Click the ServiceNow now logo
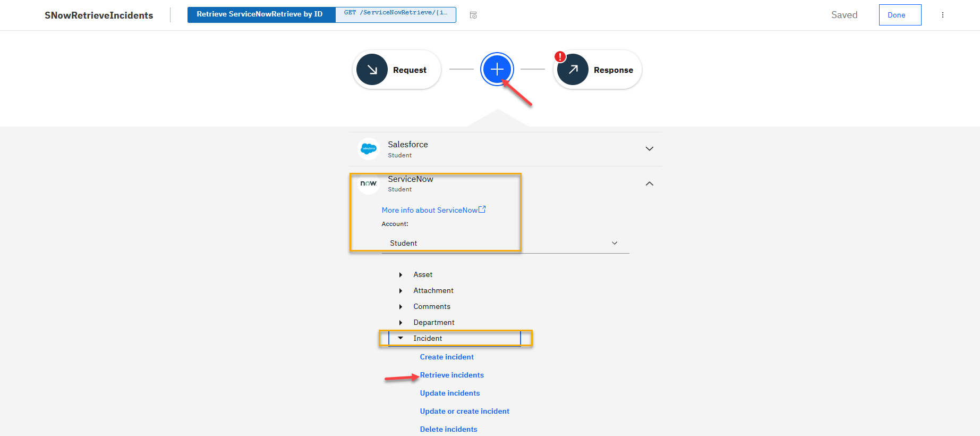The height and width of the screenshot is (436, 980). click(x=369, y=183)
